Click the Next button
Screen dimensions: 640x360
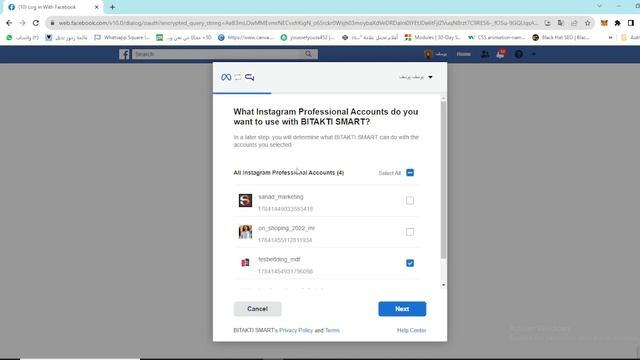coord(402,309)
